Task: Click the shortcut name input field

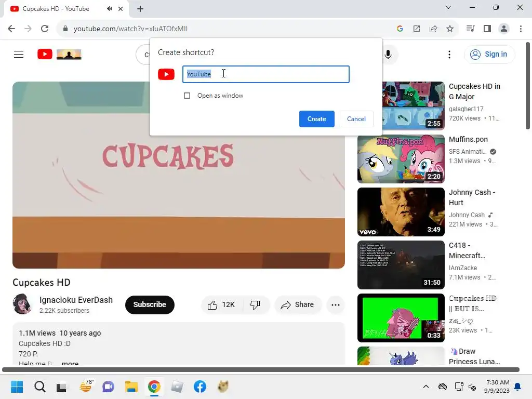Action: point(265,74)
